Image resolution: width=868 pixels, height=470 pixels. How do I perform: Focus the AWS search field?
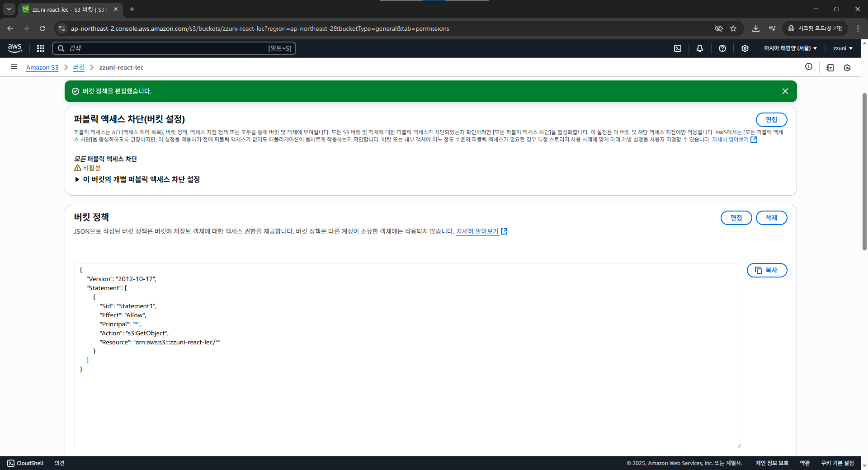coord(174,48)
